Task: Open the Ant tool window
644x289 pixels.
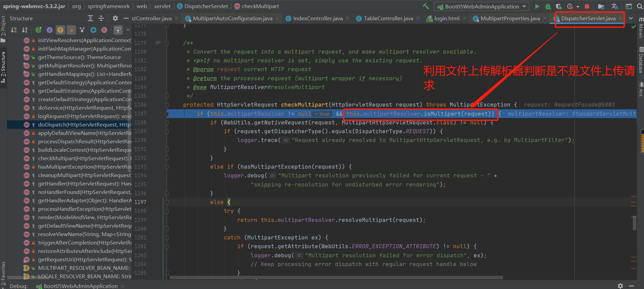Action: point(641,89)
